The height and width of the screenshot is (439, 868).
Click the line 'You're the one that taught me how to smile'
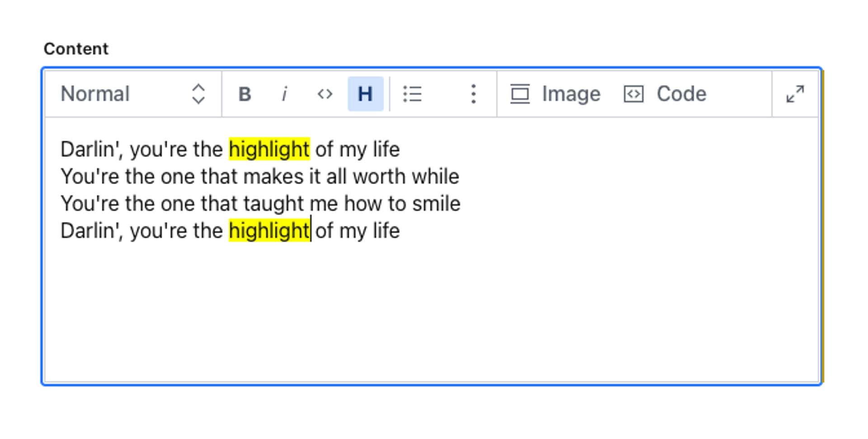pos(260,203)
